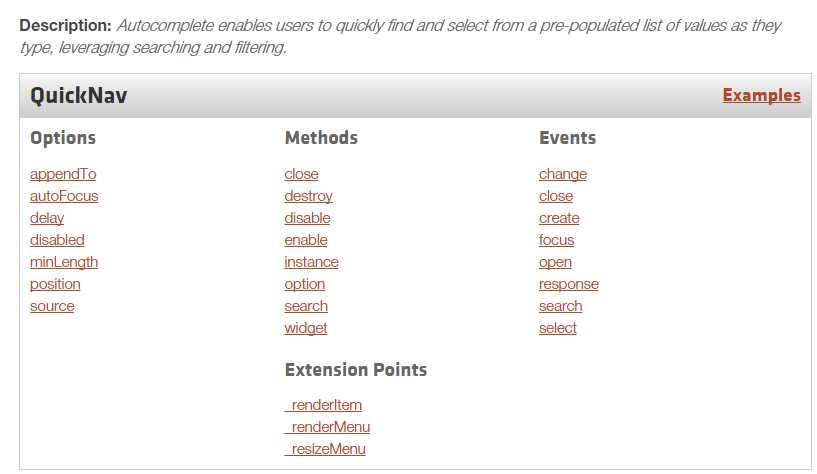The height and width of the screenshot is (474, 817).
Task: Open the destroy method link
Action: click(x=308, y=196)
